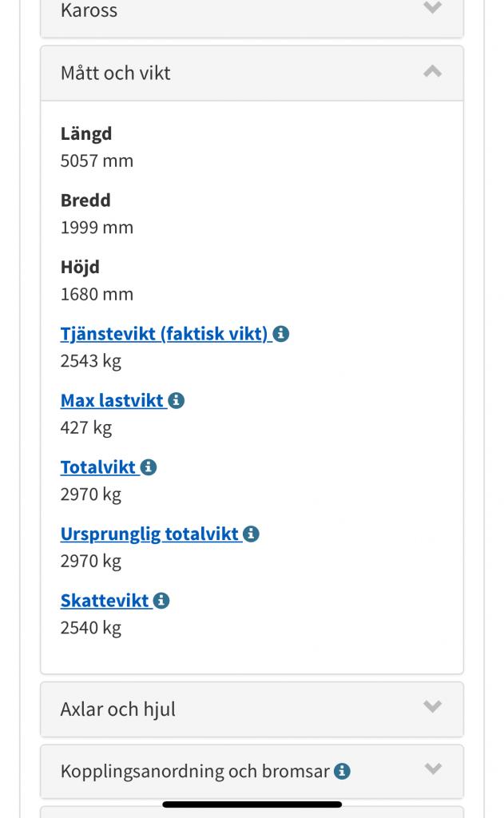Click info icon next to Ursprunglig totalvikt
Image resolution: width=504 pixels, height=818 pixels.
(251, 534)
